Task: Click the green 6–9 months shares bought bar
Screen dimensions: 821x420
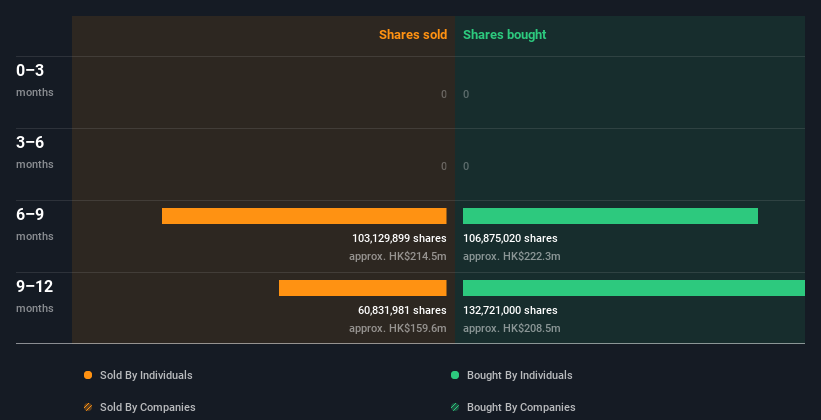Action: coord(611,216)
